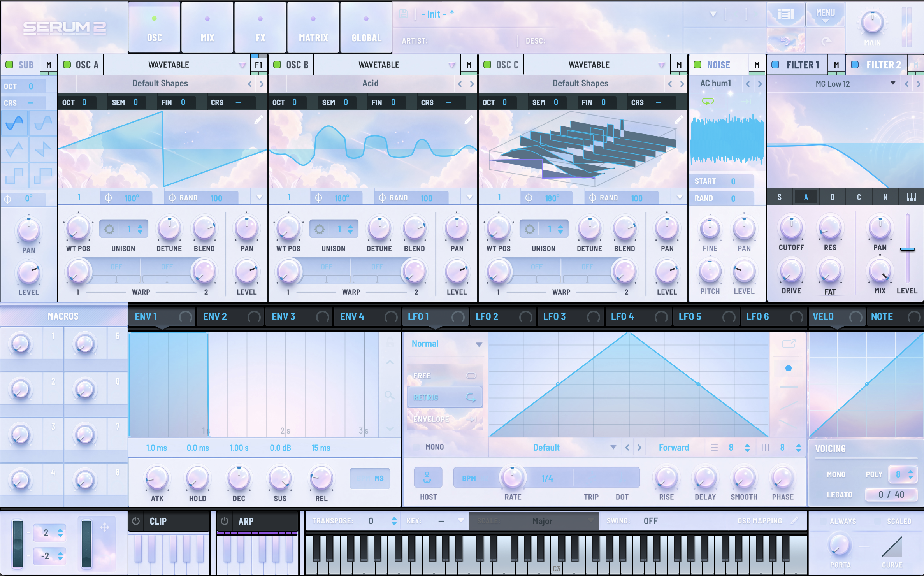
Task: Open the LFO Normal mode dropdown
Action: click(447, 344)
